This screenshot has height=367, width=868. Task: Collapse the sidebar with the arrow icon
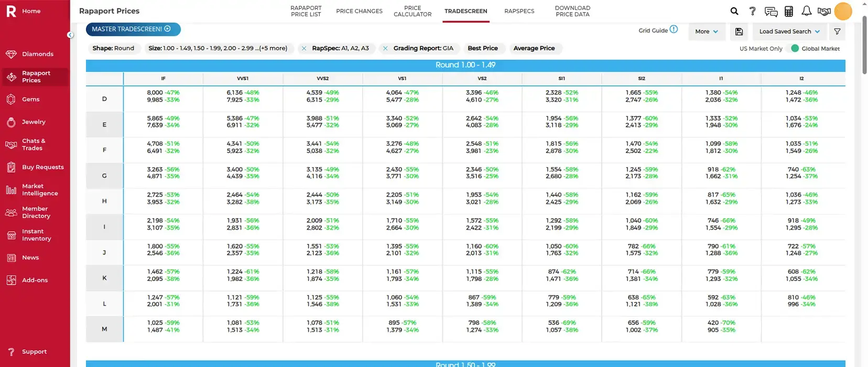70,35
